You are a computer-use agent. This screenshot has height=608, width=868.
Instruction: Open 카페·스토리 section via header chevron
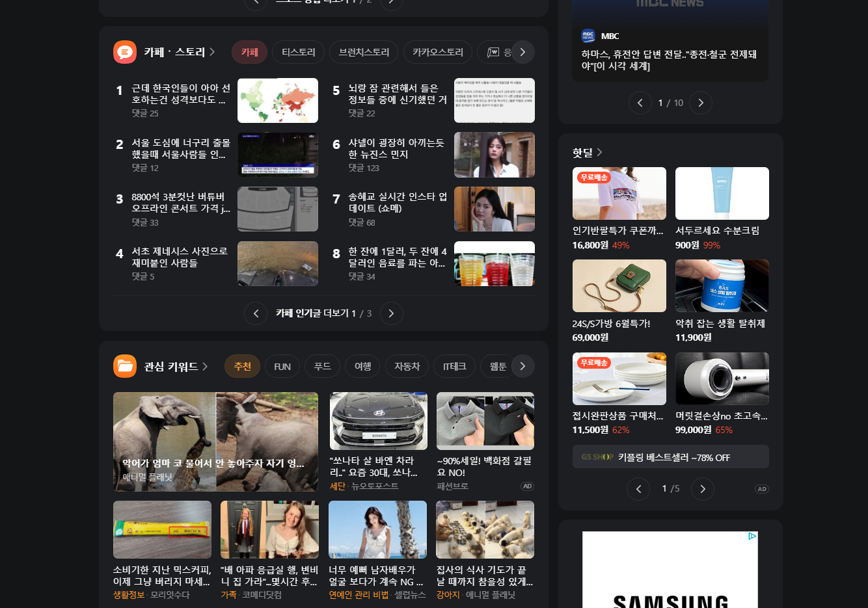coord(212,52)
